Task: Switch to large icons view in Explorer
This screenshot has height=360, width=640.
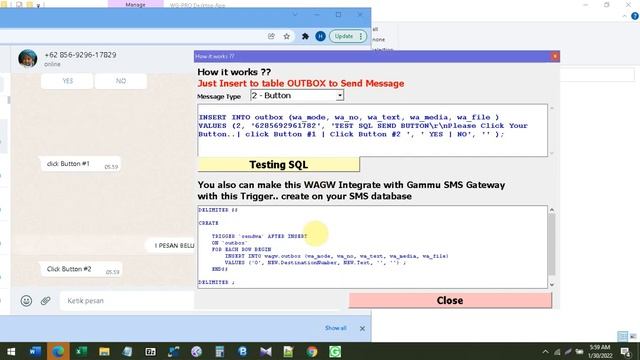Action: 633,336
